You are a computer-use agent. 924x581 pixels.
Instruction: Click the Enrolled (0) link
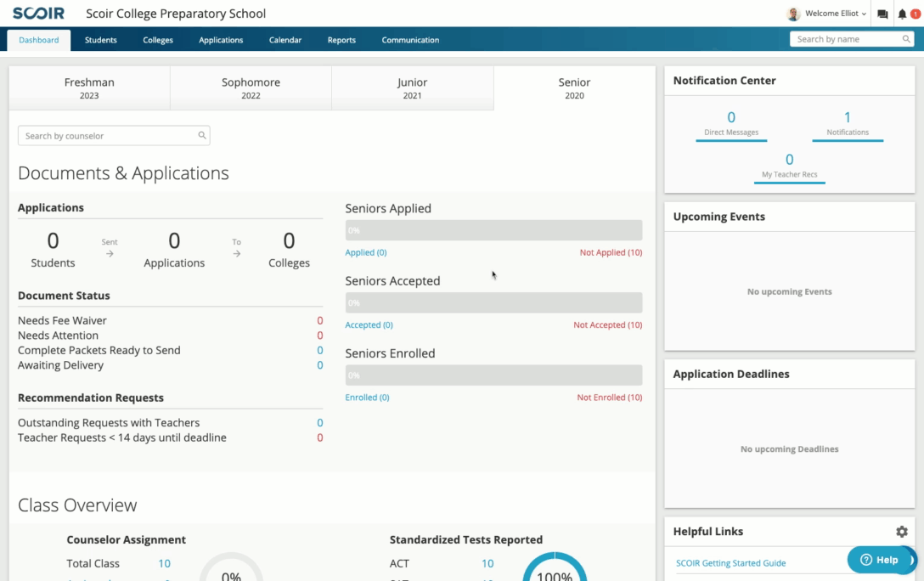[x=367, y=398]
